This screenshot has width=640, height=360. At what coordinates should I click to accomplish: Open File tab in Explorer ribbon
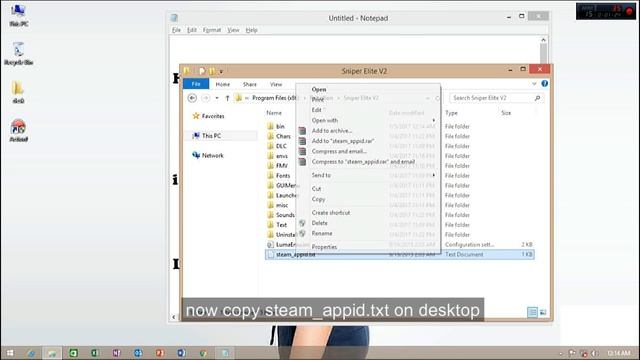pos(196,84)
